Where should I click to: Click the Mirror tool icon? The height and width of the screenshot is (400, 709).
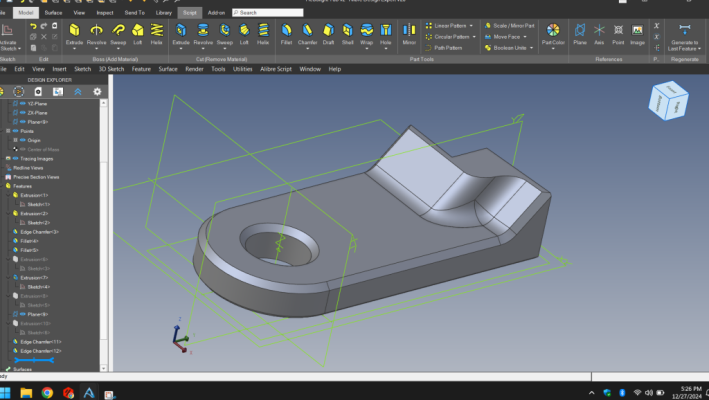[409, 34]
